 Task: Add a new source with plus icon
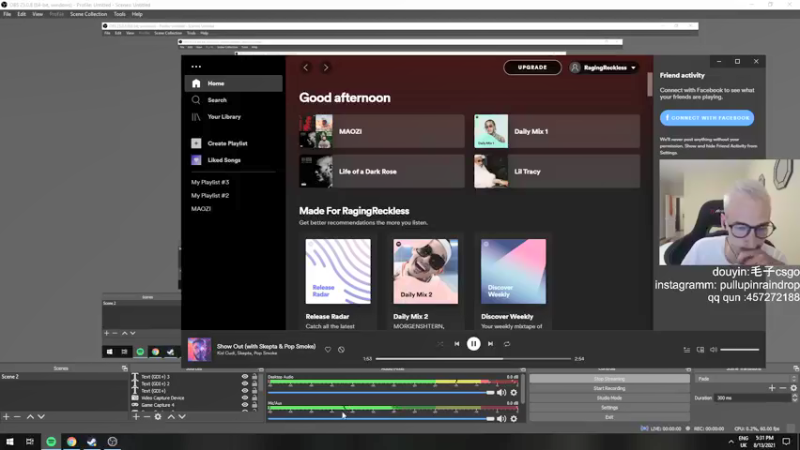(136, 417)
